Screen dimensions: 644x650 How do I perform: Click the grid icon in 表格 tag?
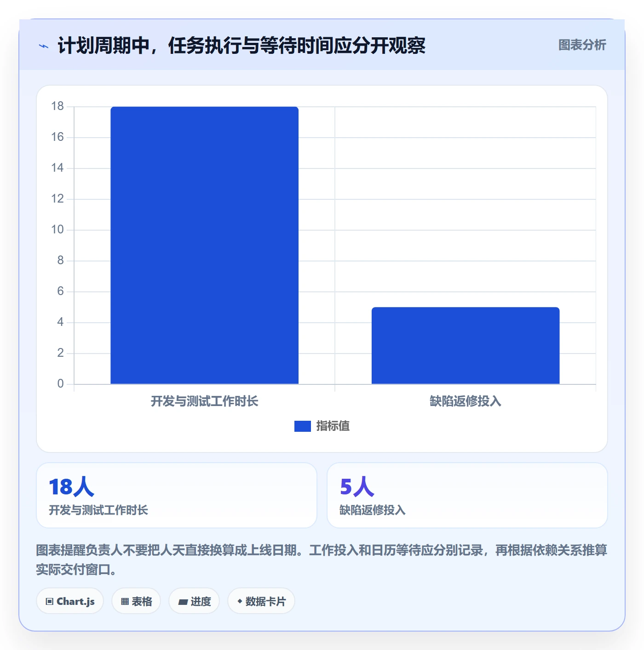tap(125, 602)
